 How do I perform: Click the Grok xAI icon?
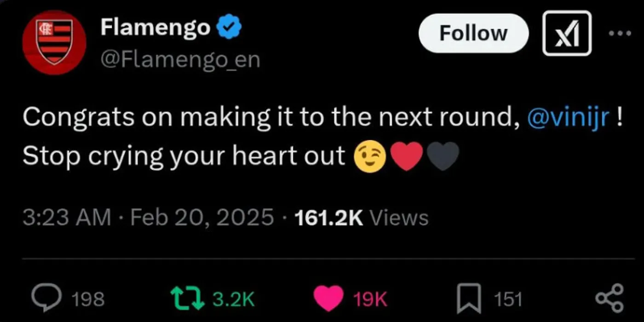click(567, 33)
